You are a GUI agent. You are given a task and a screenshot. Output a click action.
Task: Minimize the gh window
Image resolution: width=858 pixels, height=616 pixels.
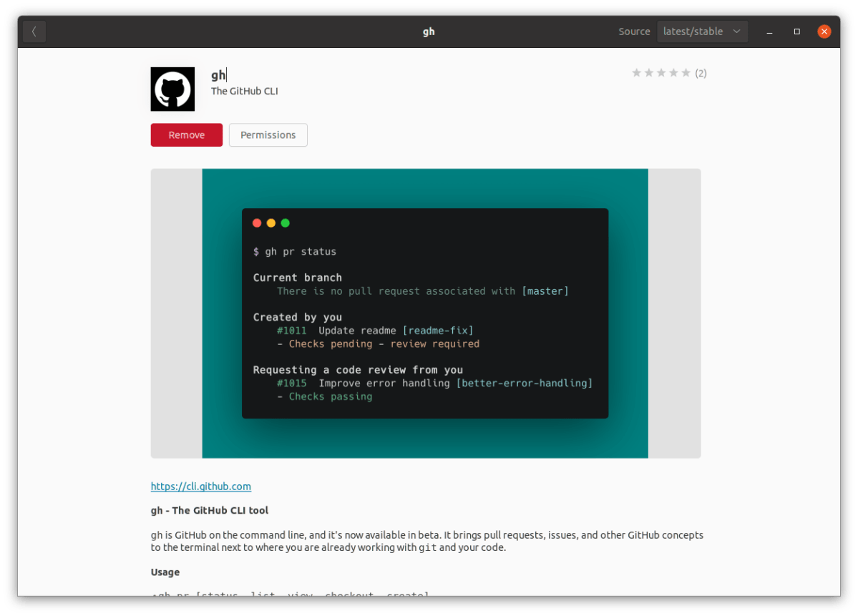[769, 31]
